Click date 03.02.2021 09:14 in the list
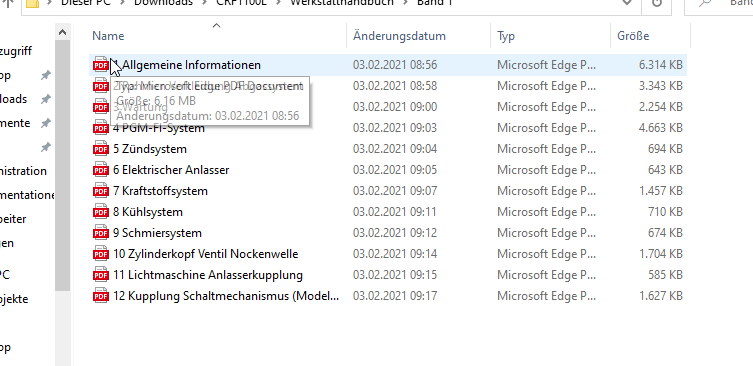The width and height of the screenshot is (753, 366). [395, 254]
